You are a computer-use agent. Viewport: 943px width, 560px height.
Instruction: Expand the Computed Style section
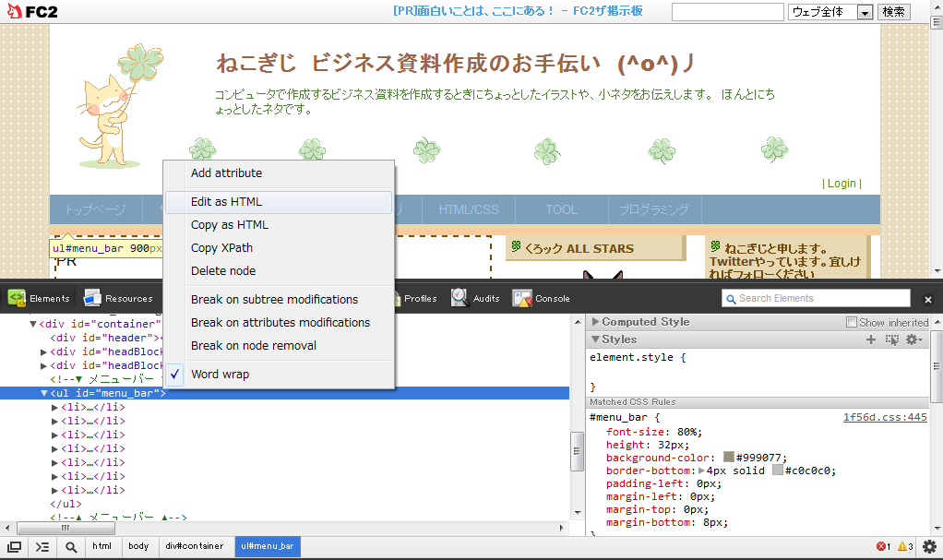pyautogui.click(x=595, y=322)
